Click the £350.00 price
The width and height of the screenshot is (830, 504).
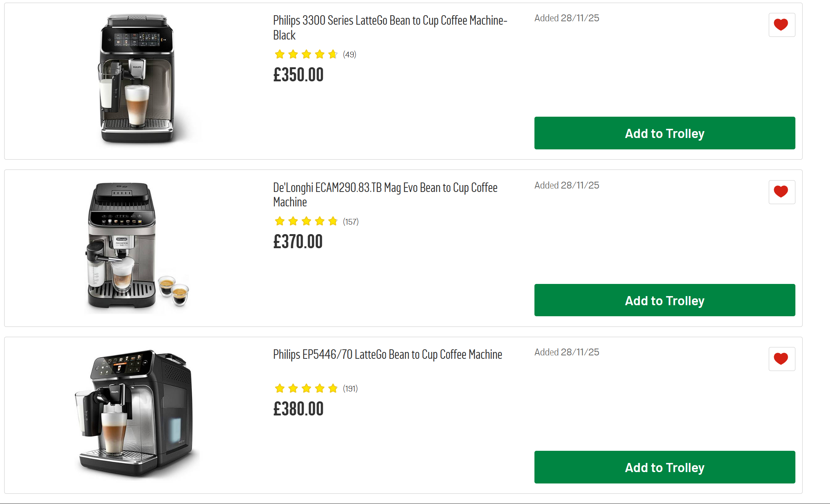click(x=298, y=75)
